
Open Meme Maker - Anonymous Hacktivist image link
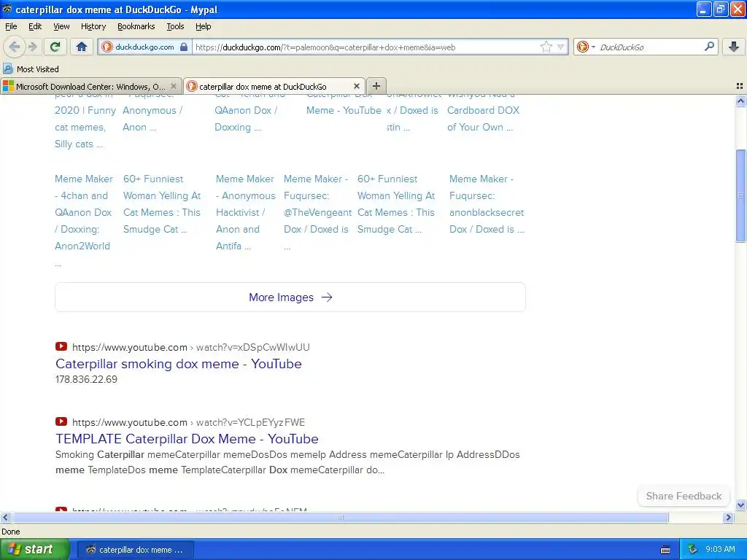tap(245, 212)
